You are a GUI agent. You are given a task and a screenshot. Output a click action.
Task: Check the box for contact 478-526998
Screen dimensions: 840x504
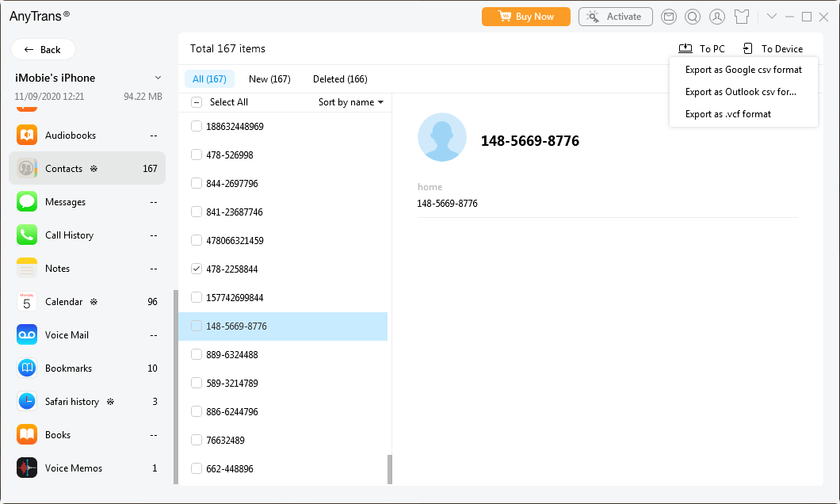tap(197, 155)
